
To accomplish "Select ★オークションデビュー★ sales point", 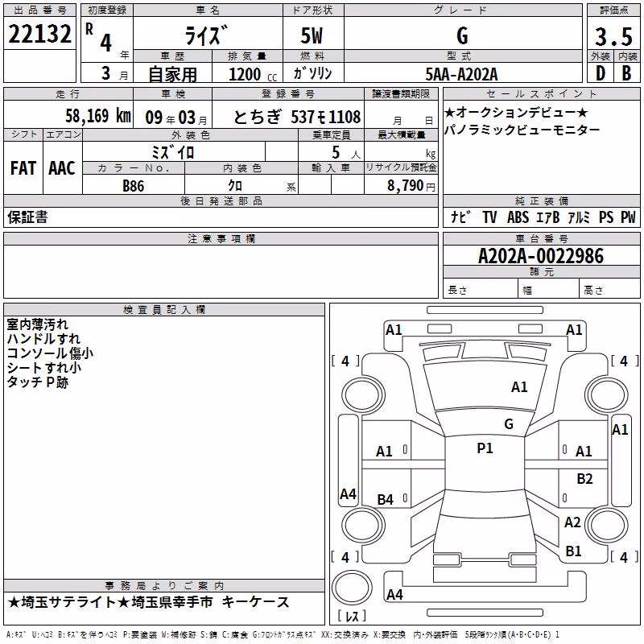I will (x=516, y=112).
